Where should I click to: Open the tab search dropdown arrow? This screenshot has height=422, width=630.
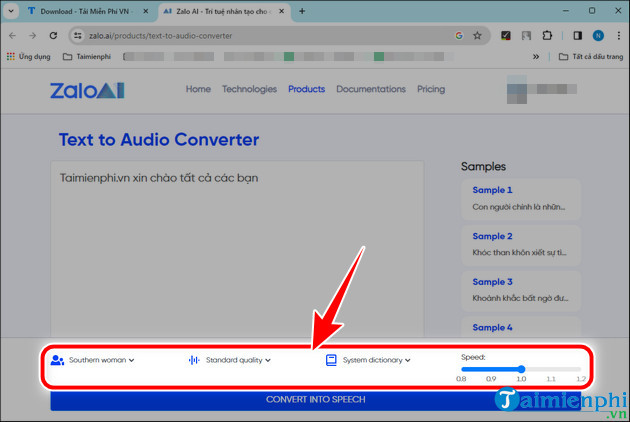click(x=11, y=11)
